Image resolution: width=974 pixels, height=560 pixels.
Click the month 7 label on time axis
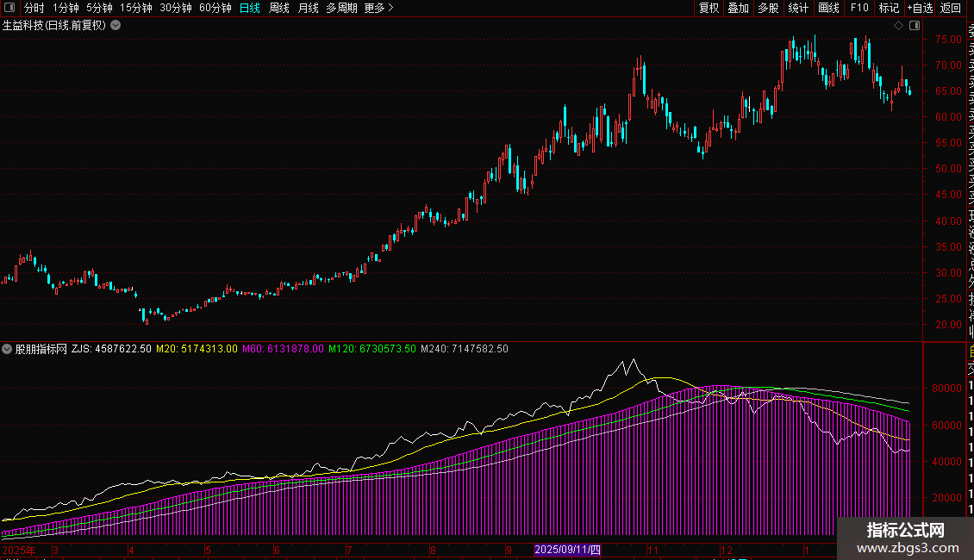coord(349,550)
